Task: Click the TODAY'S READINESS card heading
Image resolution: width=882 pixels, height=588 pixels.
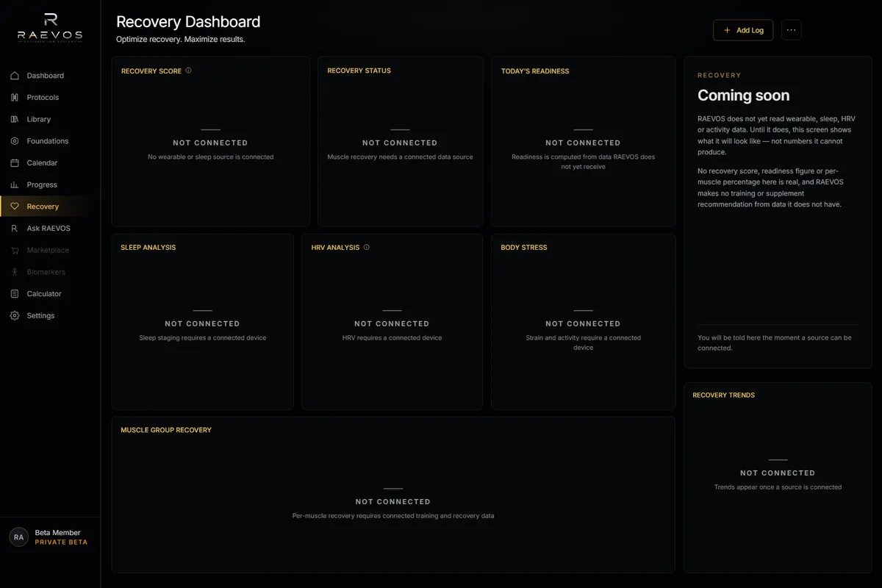Action: pos(535,71)
